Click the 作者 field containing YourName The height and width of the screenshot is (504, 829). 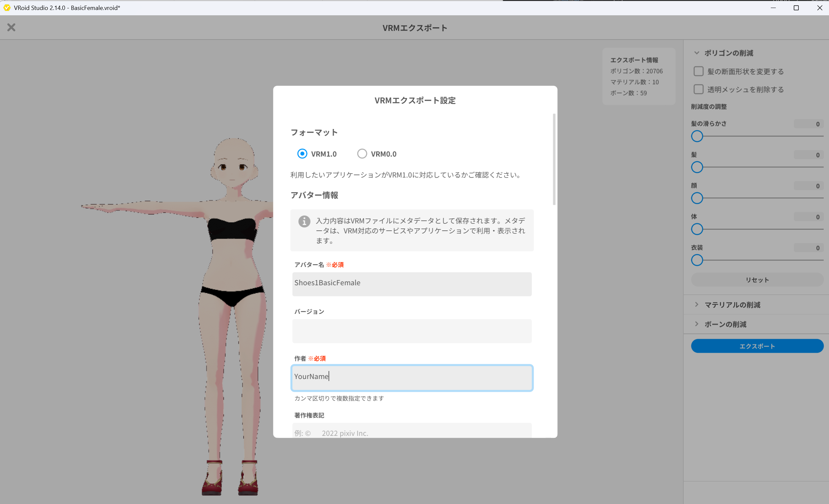tap(412, 378)
